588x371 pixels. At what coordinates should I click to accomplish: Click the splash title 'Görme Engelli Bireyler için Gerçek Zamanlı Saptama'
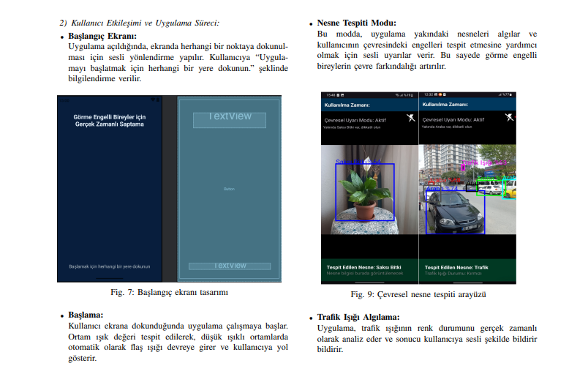click(110, 121)
